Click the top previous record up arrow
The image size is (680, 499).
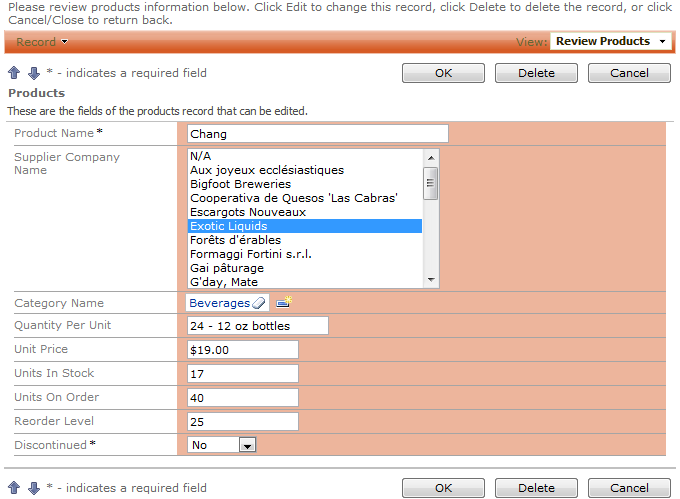click(14, 73)
